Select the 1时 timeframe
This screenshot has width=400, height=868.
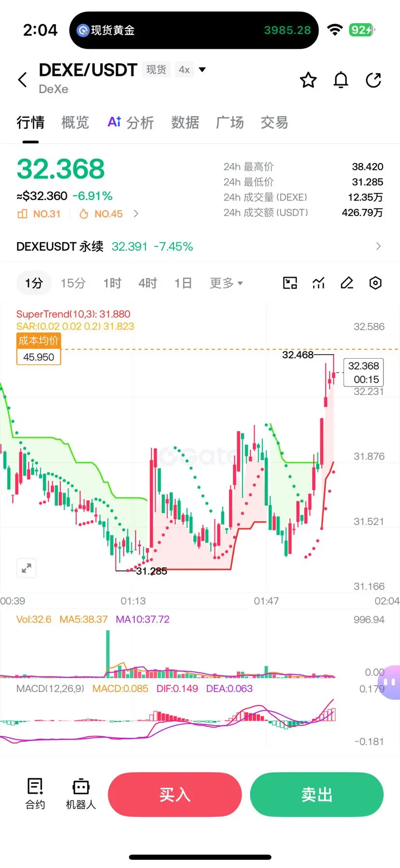click(112, 283)
